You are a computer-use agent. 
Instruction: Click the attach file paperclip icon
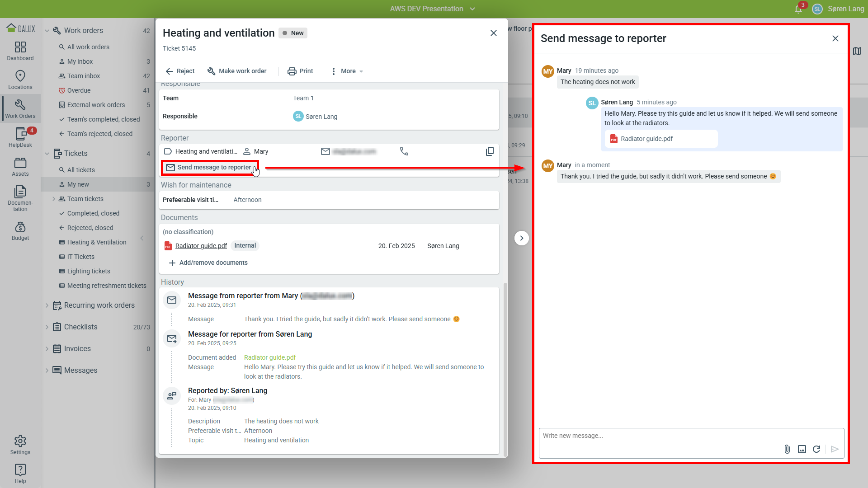[x=787, y=449]
